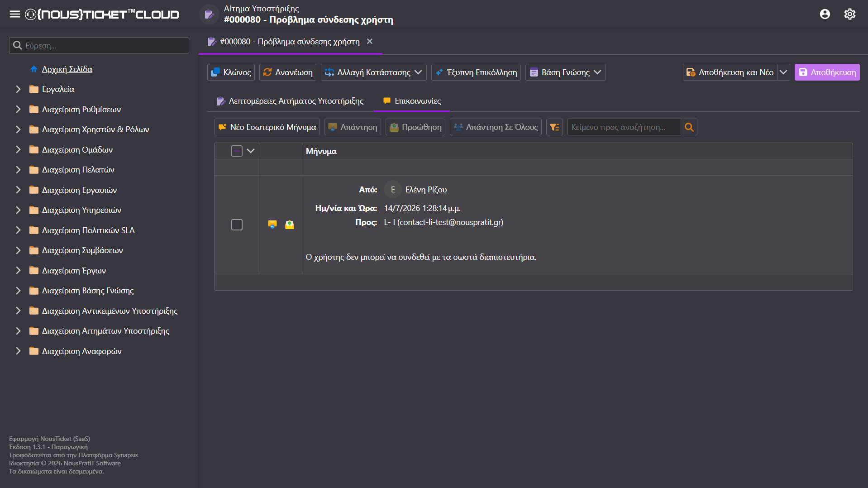This screenshot has width=868, height=488.
Task: Click the NousTicket Cloud logo
Action: [x=102, y=14]
